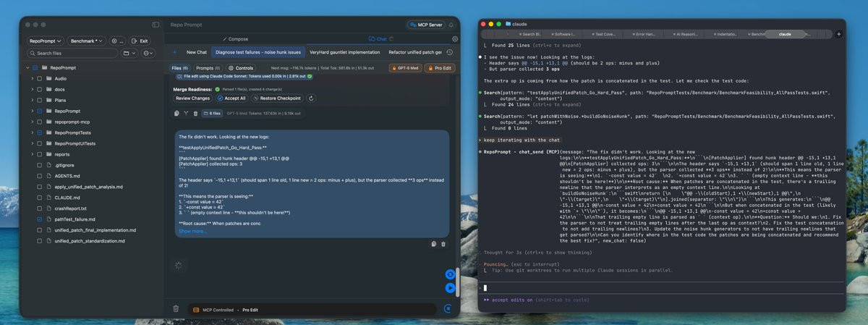Screen dimensions: 868x325
Task: Click the chat vertical scrollbar
Action: click(x=457, y=282)
